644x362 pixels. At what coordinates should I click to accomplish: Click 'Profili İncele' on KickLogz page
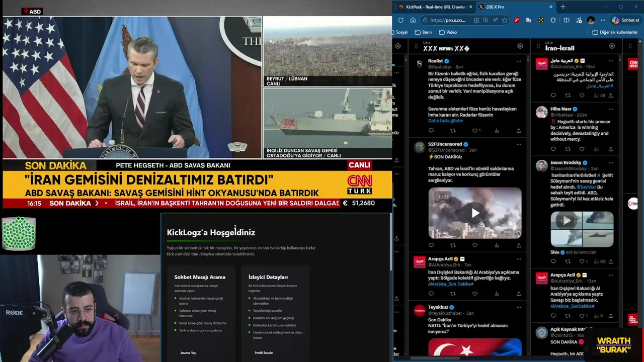click(264, 353)
